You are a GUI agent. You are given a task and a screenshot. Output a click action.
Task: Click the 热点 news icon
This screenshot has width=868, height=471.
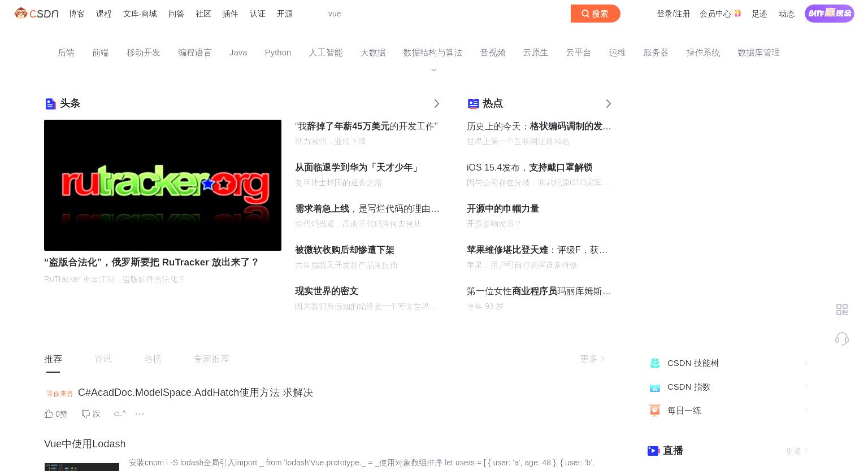(474, 103)
